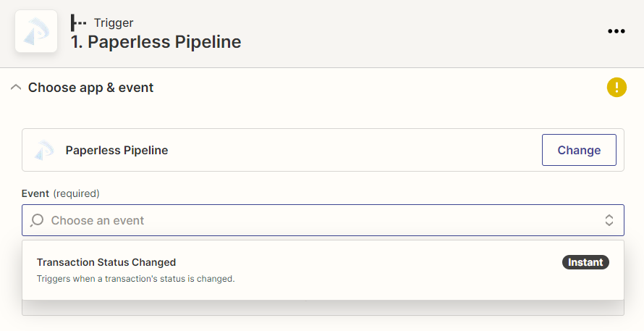This screenshot has height=331, width=644.
Task: Click the Change app button
Action: point(579,150)
